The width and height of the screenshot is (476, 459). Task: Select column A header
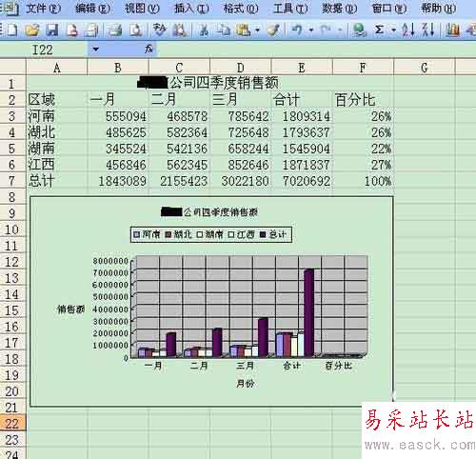57,68
